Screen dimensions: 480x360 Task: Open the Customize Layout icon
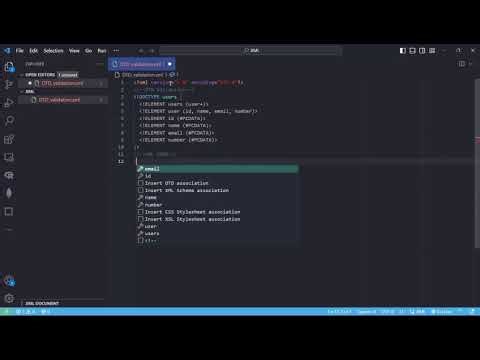point(432,51)
